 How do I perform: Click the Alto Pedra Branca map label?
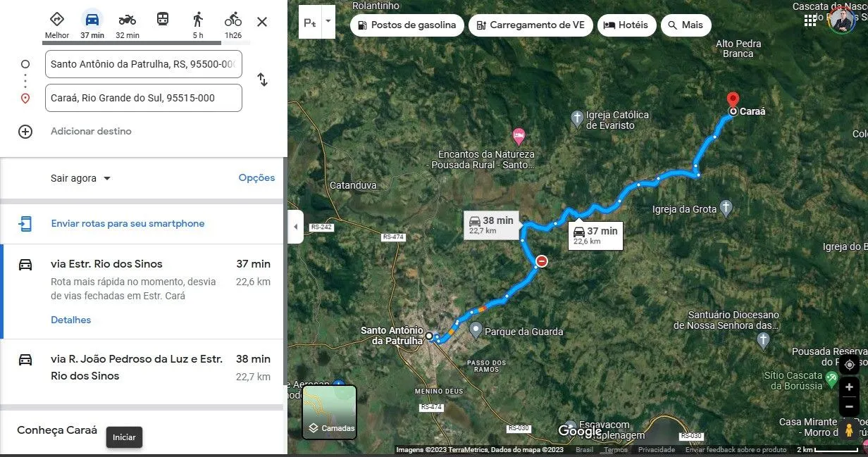coord(738,49)
